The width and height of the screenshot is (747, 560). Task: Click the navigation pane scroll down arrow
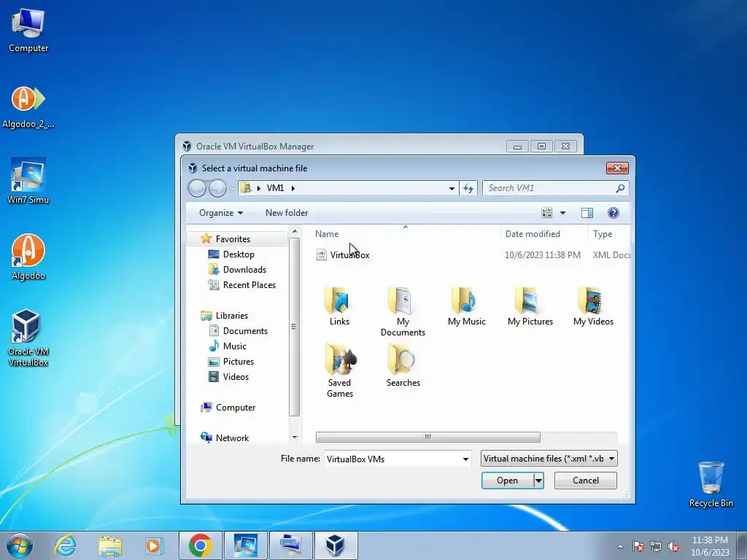click(295, 437)
